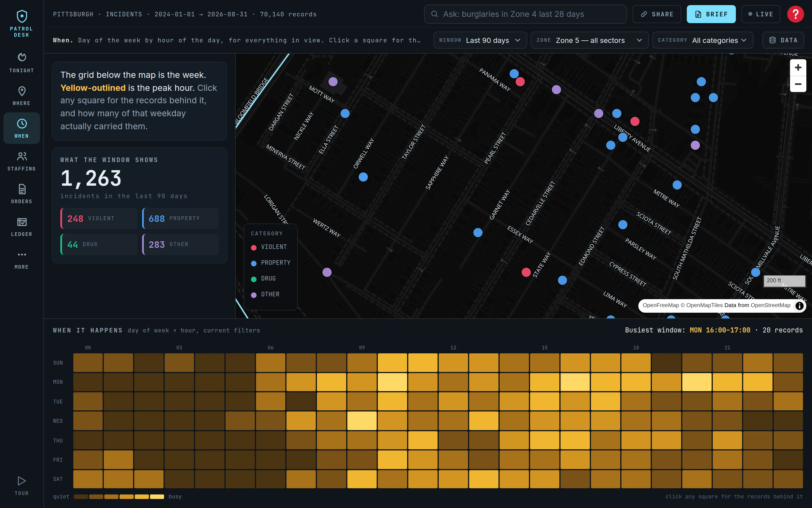Click the MON 16:00-17:00 busiest window text
Image resolution: width=812 pixels, height=508 pixels.
pyautogui.click(x=720, y=330)
